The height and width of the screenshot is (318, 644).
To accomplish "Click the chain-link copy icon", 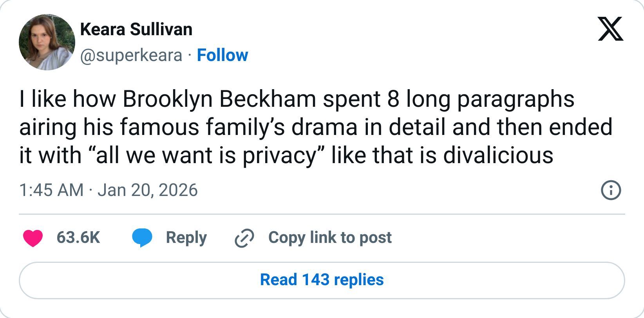I will 244,237.
